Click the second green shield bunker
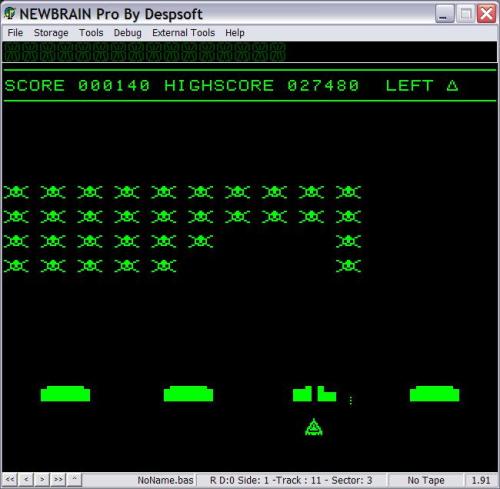Screen dimensions: 500x489 pos(188,394)
